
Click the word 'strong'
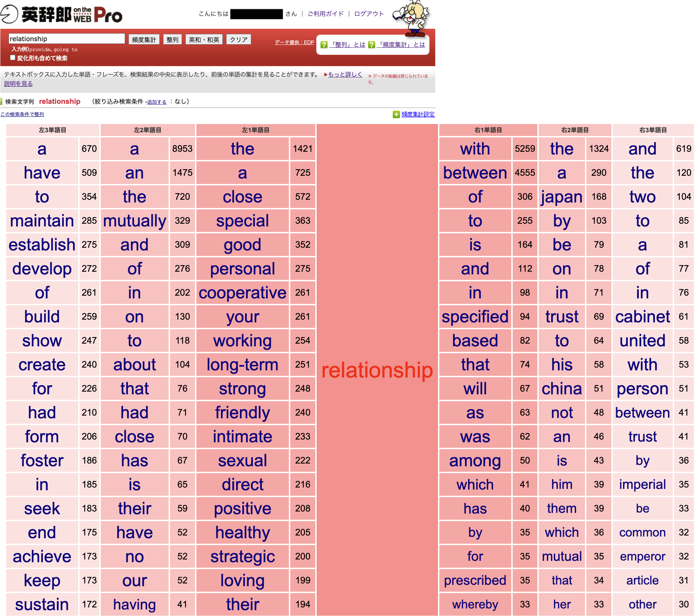pyautogui.click(x=243, y=389)
